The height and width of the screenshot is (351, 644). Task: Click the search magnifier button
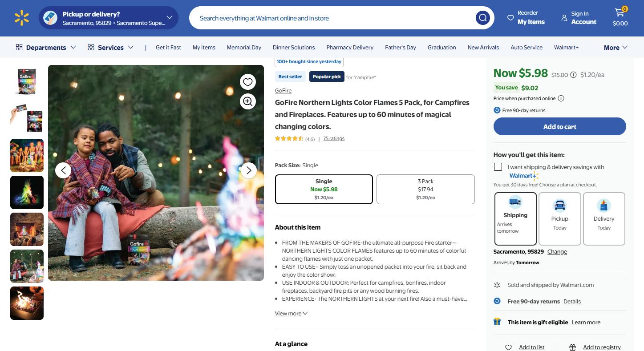pos(482,18)
